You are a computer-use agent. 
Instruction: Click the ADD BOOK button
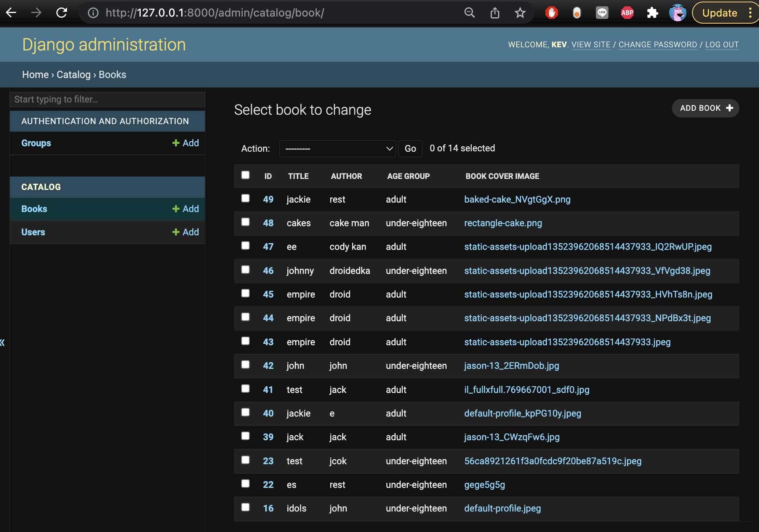pyautogui.click(x=705, y=108)
